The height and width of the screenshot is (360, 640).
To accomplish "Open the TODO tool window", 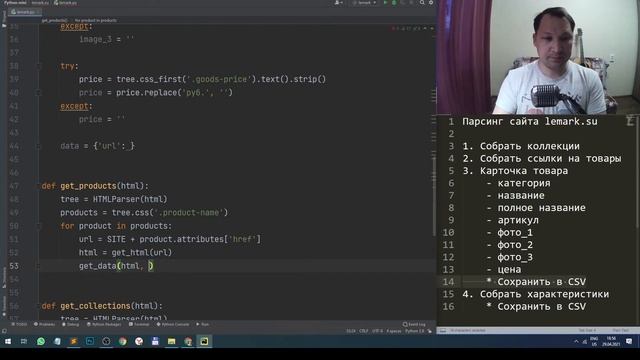I will point(19,324).
